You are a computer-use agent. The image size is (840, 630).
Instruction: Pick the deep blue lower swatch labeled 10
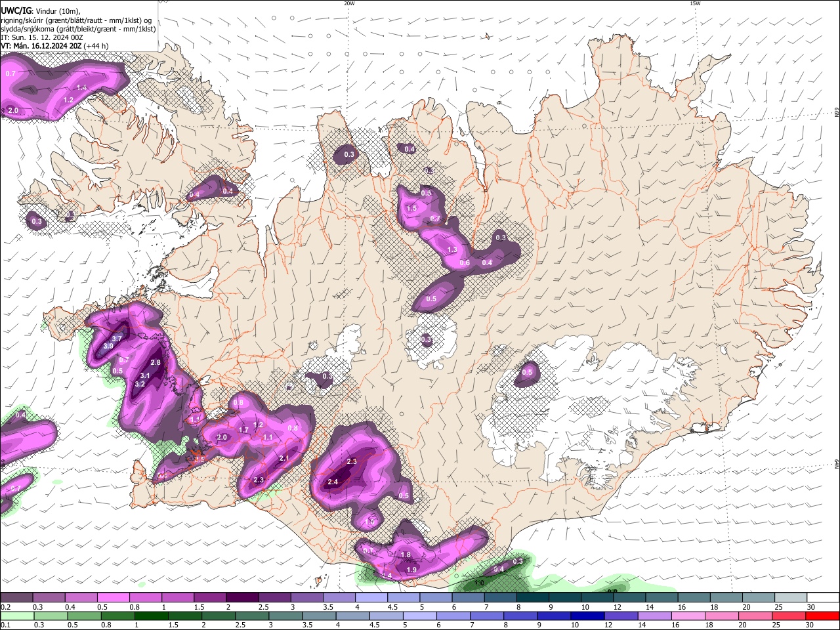coord(588,616)
